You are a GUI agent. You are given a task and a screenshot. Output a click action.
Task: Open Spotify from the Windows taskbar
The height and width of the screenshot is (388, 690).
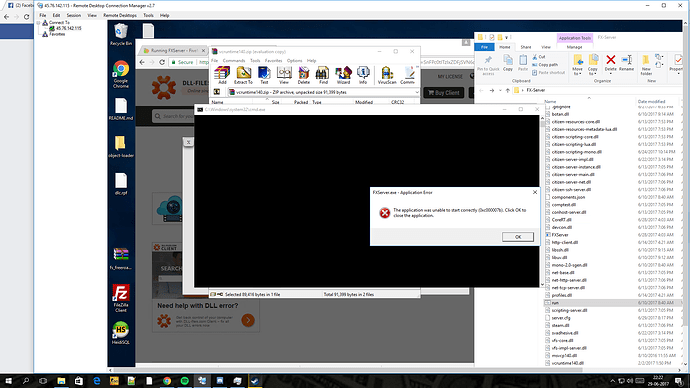pyautogui.click(x=184, y=381)
